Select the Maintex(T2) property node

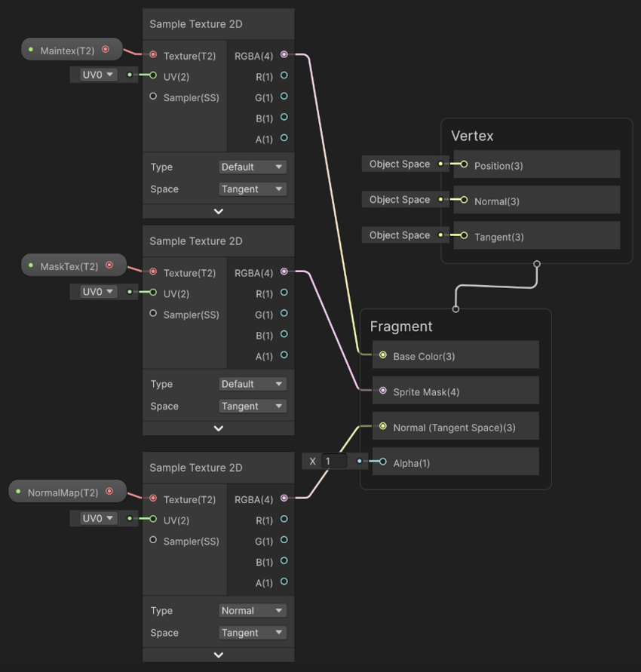(68, 50)
